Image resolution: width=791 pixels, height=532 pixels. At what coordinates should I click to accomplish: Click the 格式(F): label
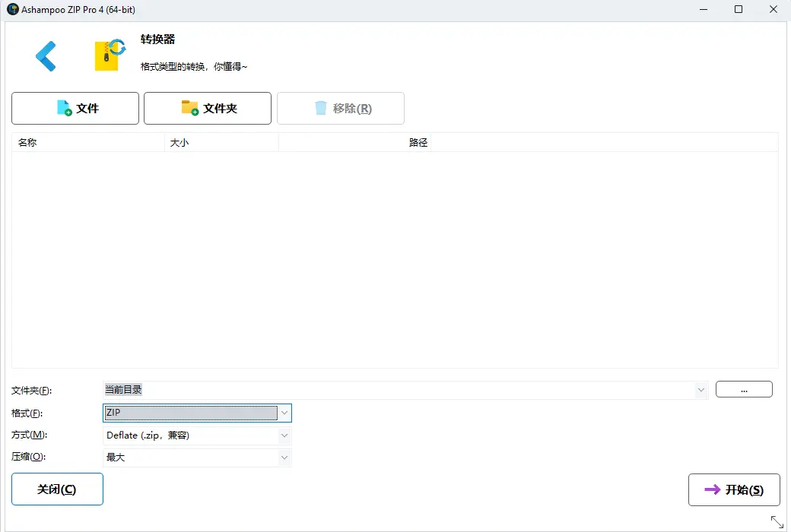(x=27, y=413)
